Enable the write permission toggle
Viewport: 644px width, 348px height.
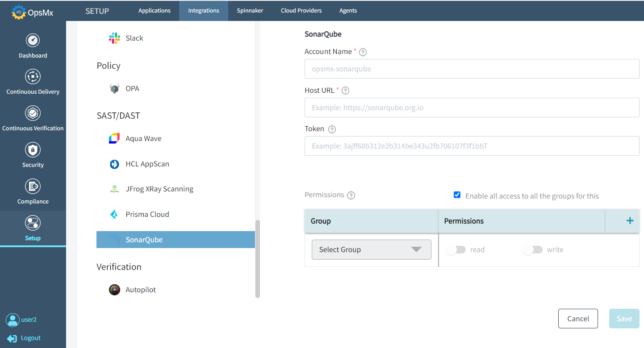[x=532, y=249]
